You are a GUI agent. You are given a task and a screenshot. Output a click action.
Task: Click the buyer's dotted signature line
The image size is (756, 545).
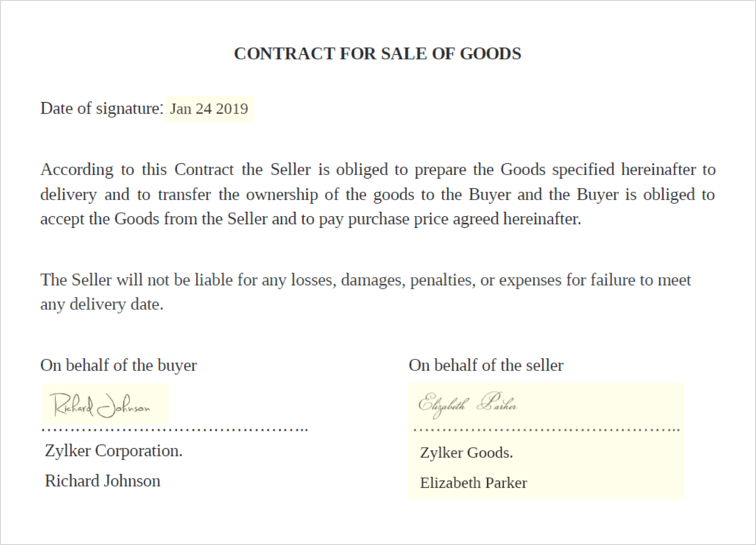point(175,430)
